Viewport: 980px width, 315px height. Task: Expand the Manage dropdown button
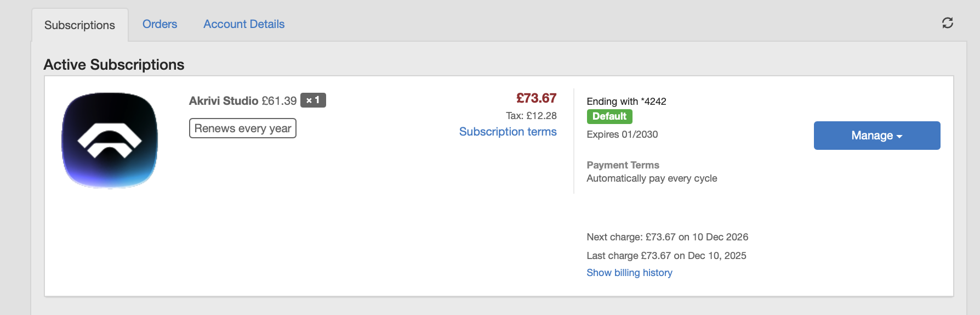coord(876,136)
